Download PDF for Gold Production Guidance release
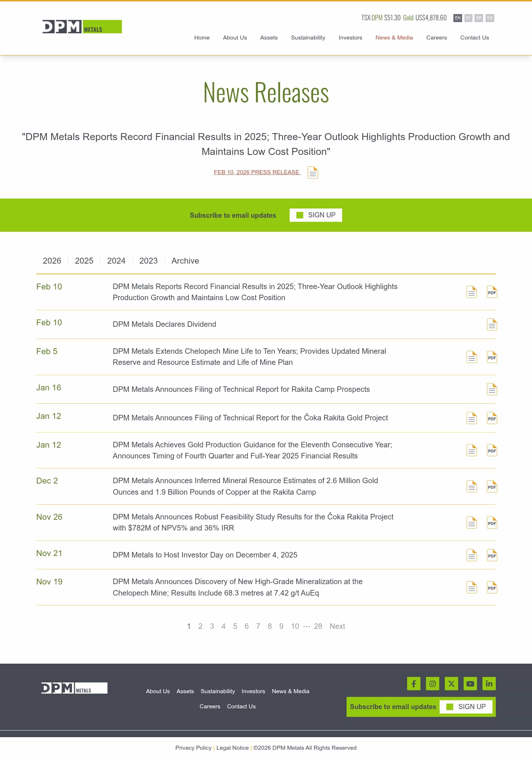This screenshot has height=759, width=532. (x=492, y=450)
